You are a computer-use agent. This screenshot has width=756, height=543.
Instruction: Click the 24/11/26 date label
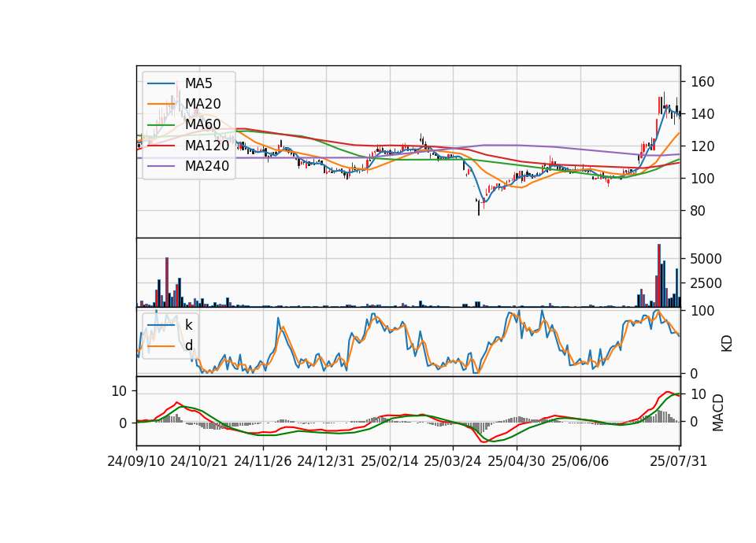[x=263, y=461]
